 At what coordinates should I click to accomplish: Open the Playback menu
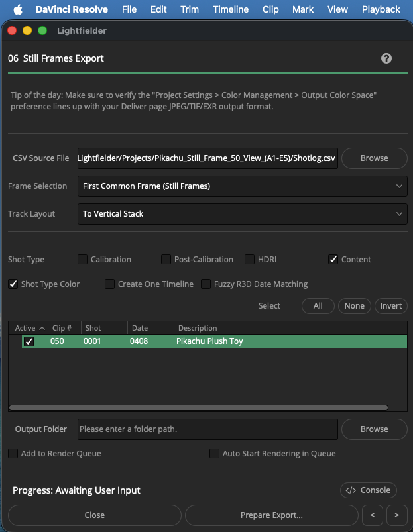coord(381,9)
